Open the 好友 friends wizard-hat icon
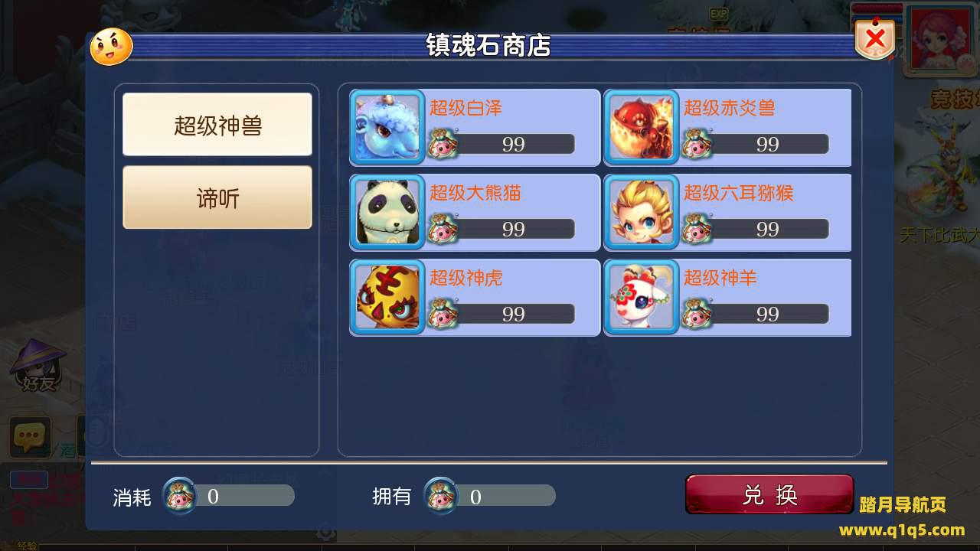The image size is (980, 551). [x=38, y=365]
